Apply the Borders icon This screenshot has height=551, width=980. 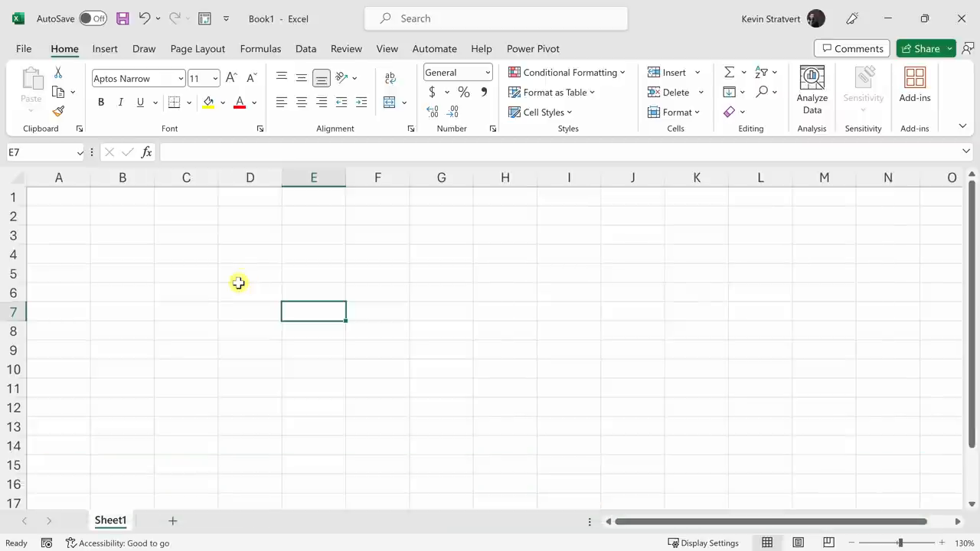pos(174,103)
